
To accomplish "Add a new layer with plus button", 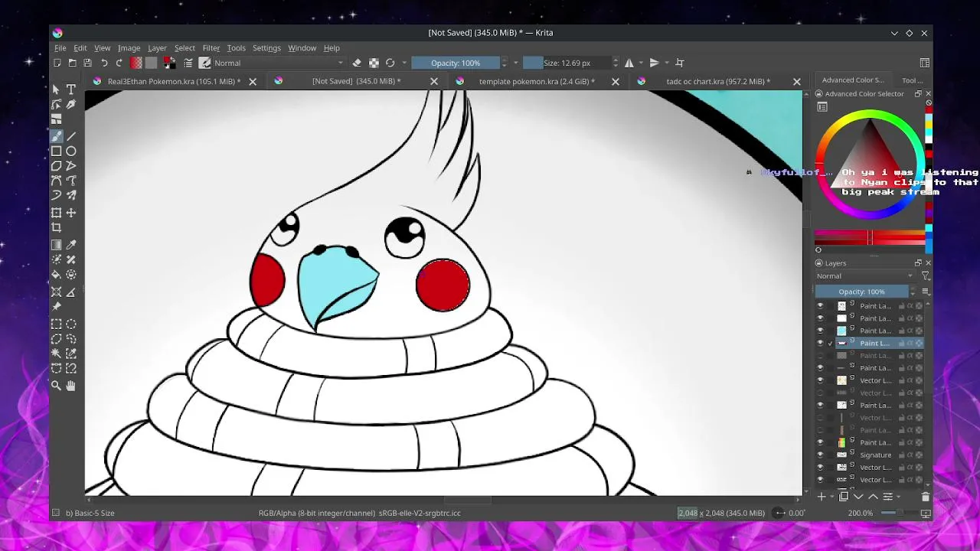I will point(822,497).
